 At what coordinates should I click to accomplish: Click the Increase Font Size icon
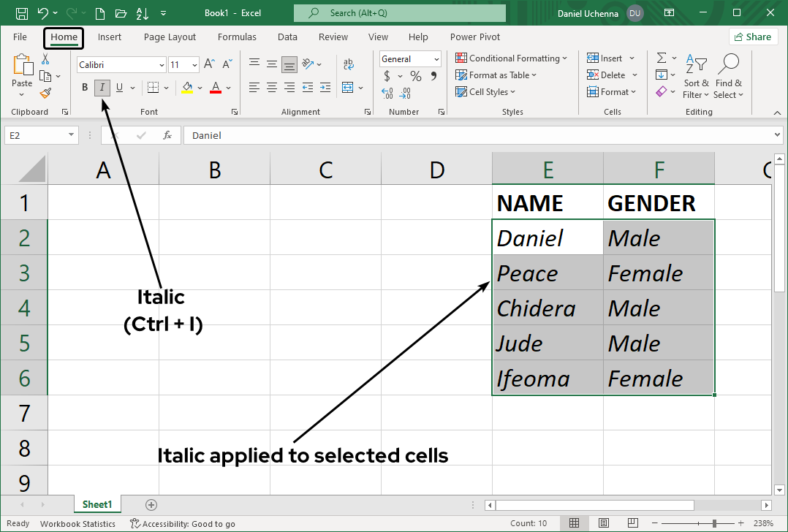coord(209,64)
